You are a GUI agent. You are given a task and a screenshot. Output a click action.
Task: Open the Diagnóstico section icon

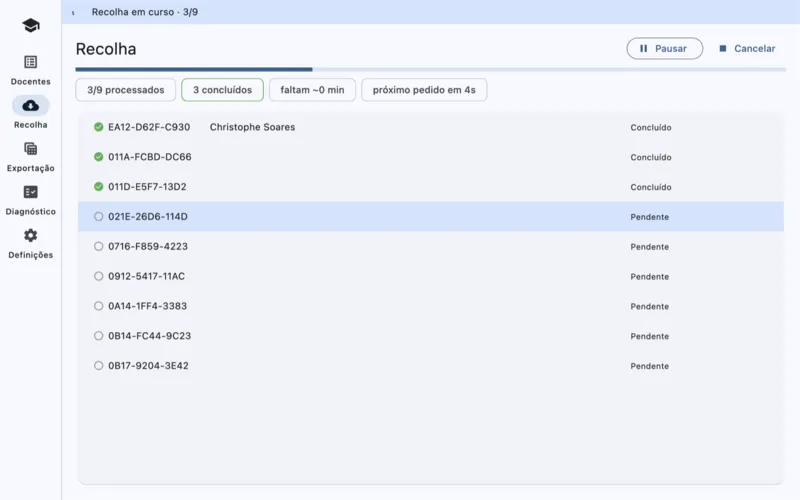31,192
